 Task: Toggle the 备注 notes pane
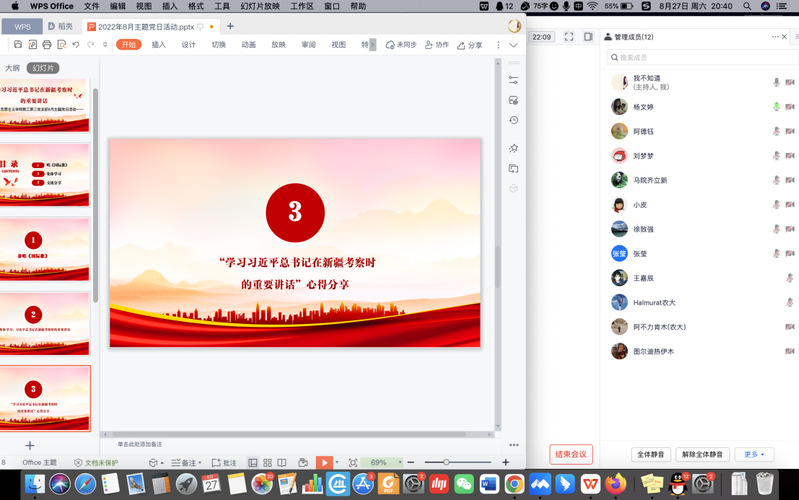(183, 462)
